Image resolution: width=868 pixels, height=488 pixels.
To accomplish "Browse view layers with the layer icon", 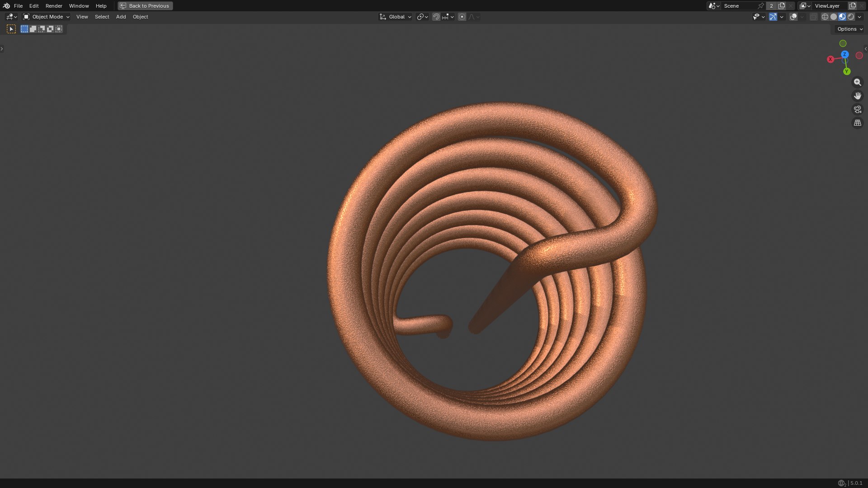I will point(805,6).
